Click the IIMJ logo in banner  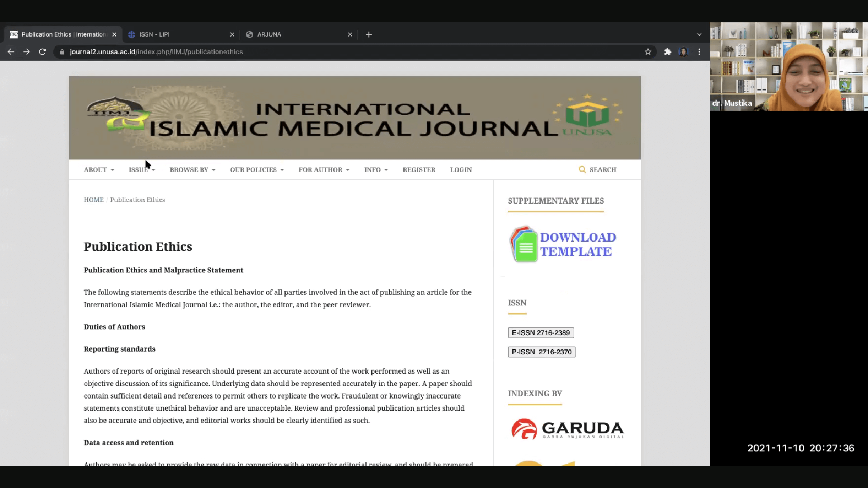[x=118, y=114]
